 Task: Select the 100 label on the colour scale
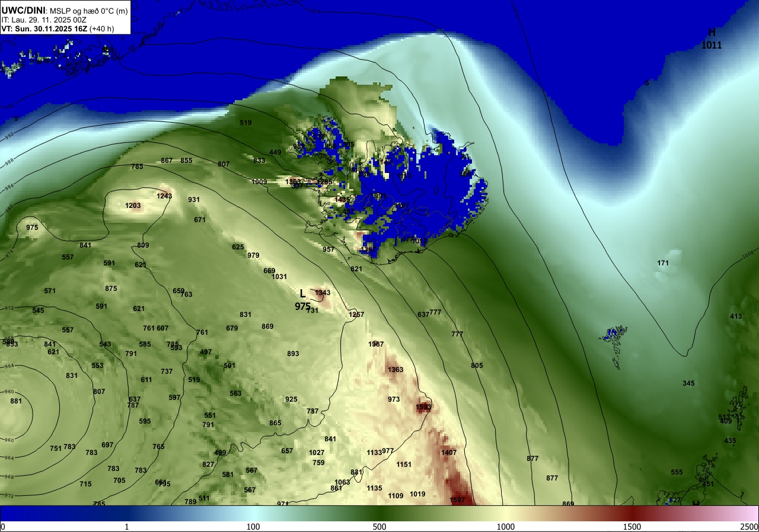click(x=253, y=527)
